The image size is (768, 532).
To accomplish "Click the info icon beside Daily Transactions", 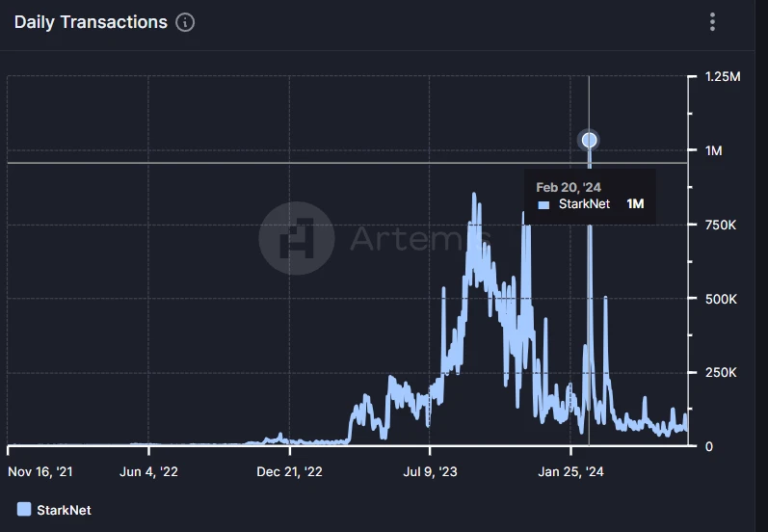I will pyautogui.click(x=185, y=22).
